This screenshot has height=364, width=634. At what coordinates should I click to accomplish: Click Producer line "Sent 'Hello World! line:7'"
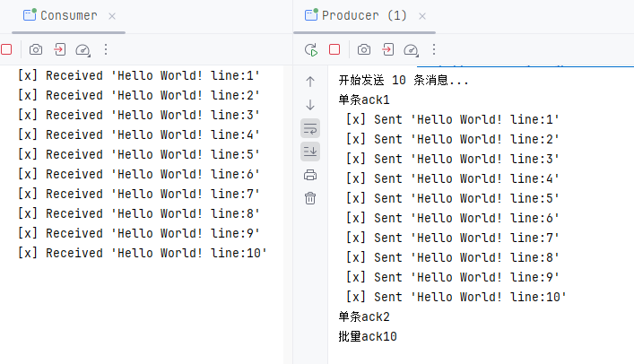point(453,238)
